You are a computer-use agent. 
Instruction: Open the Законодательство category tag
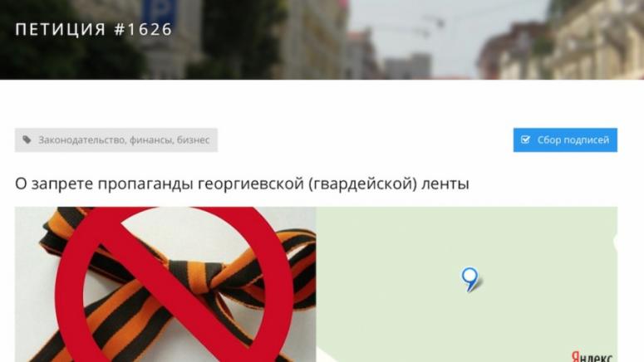(81, 140)
